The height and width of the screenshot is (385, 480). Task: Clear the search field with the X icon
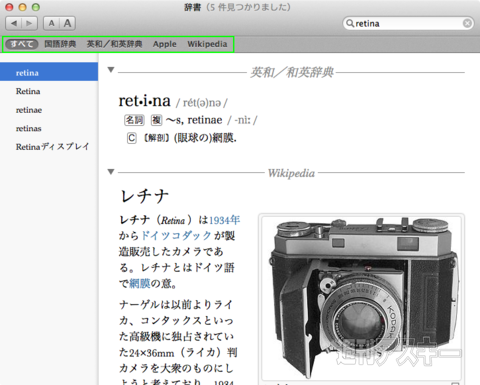point(467,23)
